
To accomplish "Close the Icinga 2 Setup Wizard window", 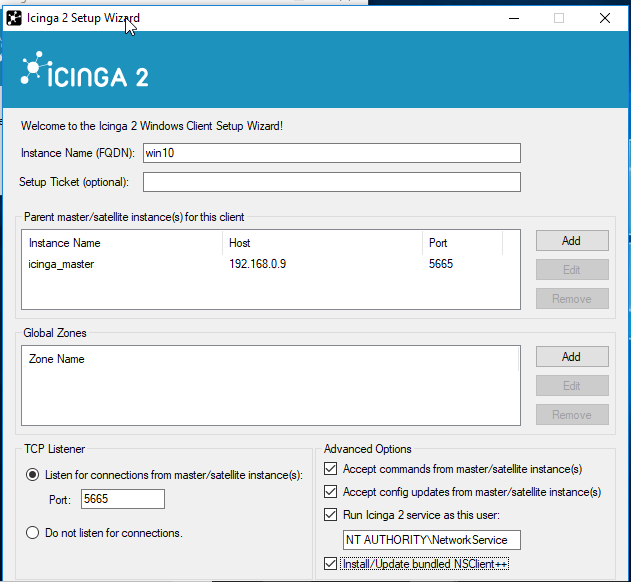I will [605, 18].
